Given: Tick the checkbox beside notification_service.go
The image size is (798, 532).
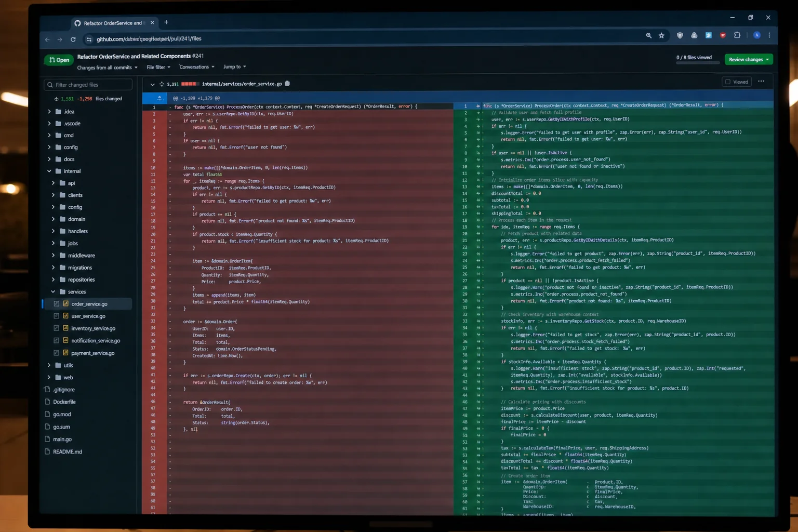Looking at the screenshot, I should 57,341.
